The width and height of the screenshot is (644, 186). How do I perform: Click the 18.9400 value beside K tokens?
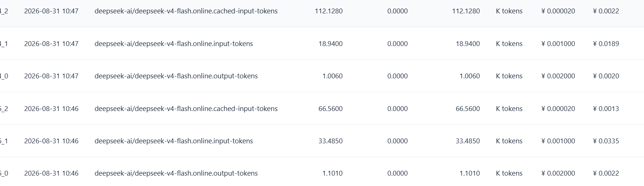pos(468,44)
